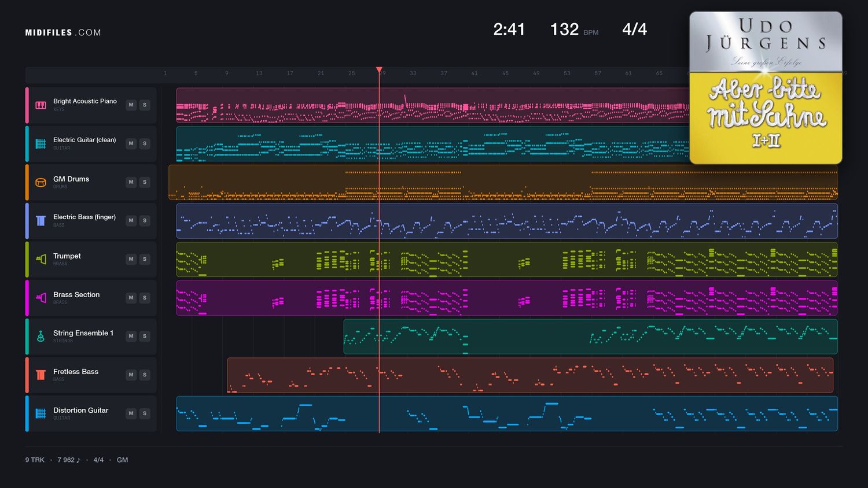Solo the Trumpet track

(x=145, y=259)
